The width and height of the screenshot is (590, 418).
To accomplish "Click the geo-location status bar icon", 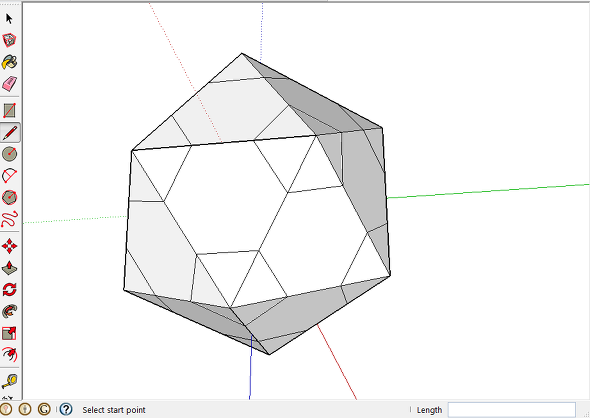I will tap(5, 409).
